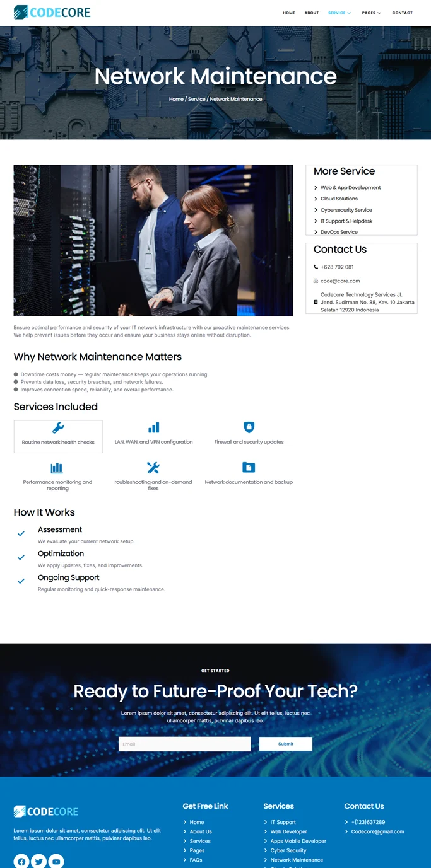Open Web & App Development service link
Viewport: 431px width, 868px height.
[351, 187]
